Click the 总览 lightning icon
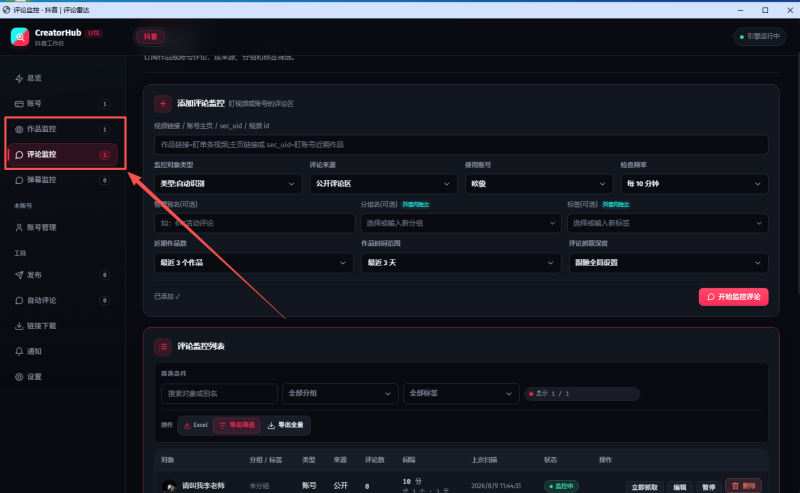This screenshot has height=493, width=800. tap(19, 78)
